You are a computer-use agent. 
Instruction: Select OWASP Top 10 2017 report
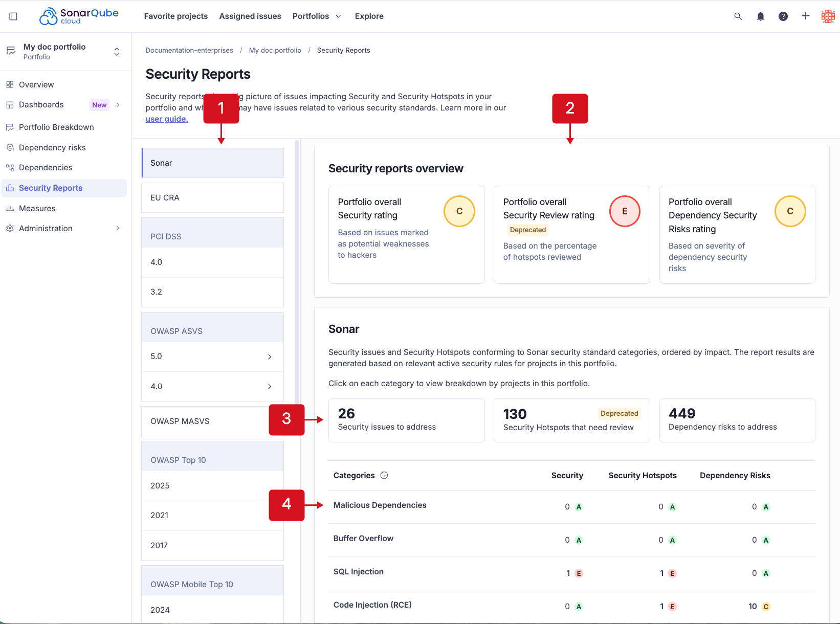(213, 545)
